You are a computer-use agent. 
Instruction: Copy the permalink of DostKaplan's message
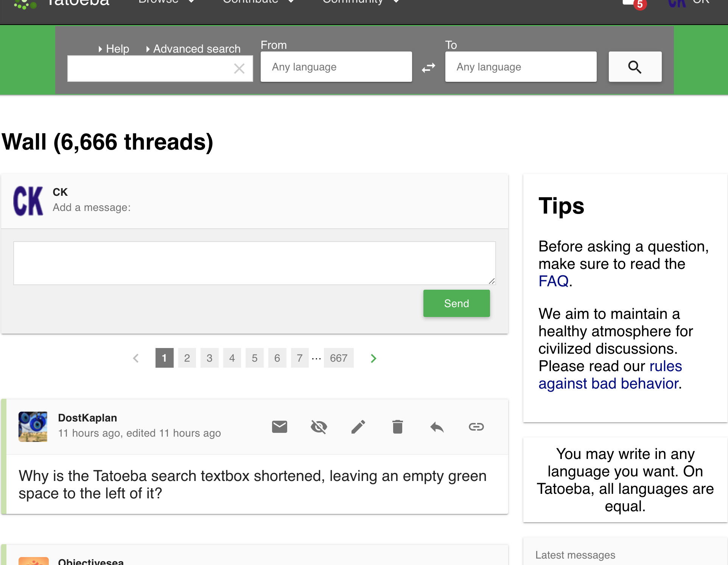[476, 427]
